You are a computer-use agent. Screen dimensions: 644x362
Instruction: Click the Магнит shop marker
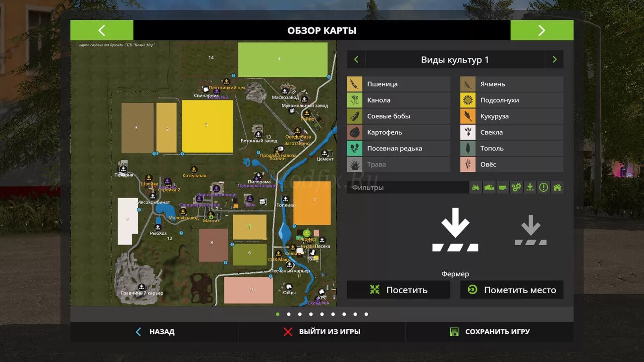tap(211, 215)
